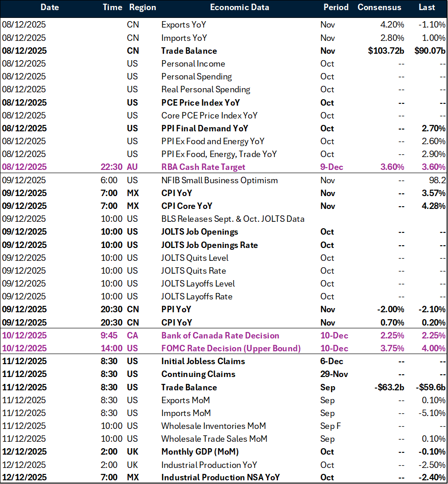Click the Date column header
This screenshot has height=484, width=448.
(50, 7)
